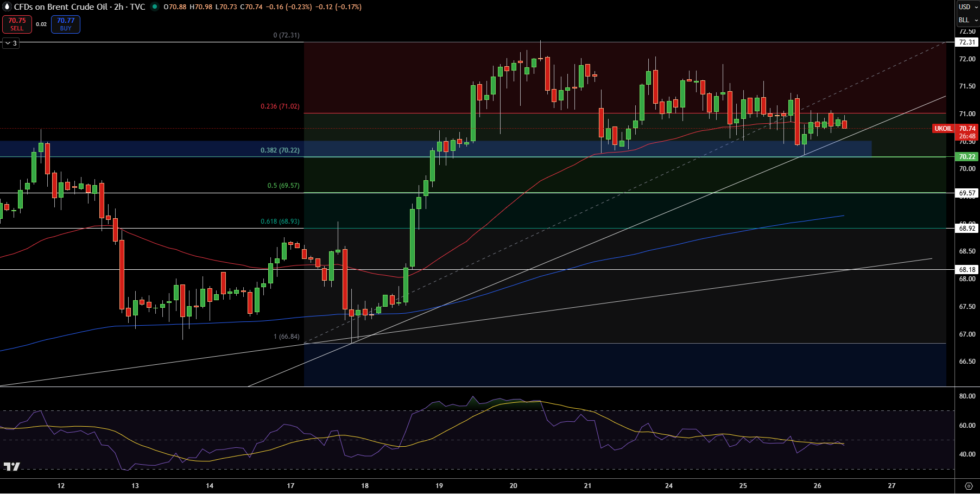Click date 24 on the time axis
980x494 pixels.
[x=669, y=486]
